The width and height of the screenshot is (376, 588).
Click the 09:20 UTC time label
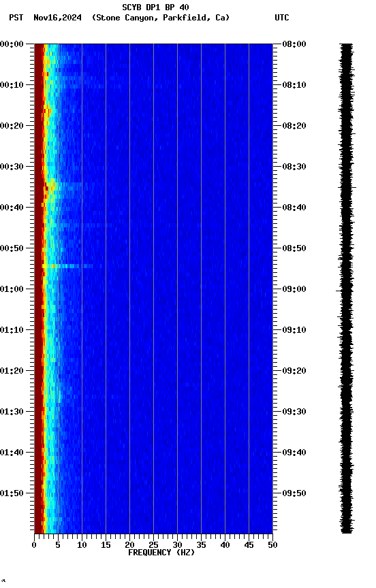click(294, 372)
